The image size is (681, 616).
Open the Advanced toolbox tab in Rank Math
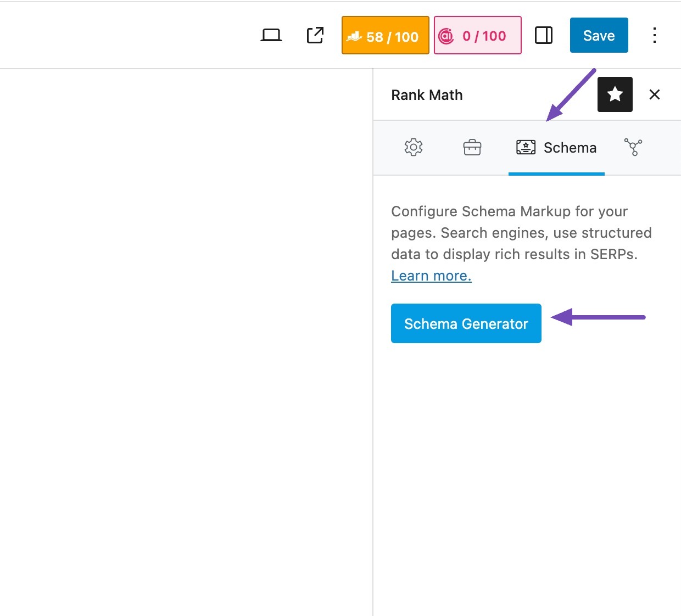(472, 147)
